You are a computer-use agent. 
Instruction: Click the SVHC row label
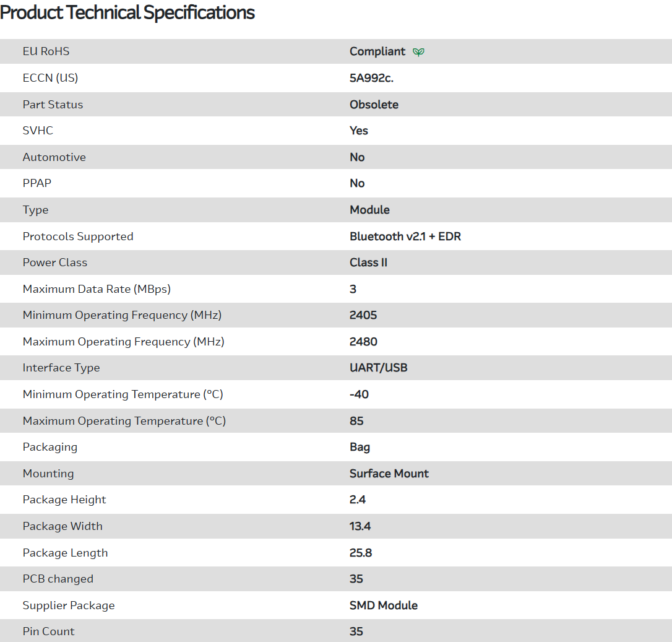tap(38, 131)
